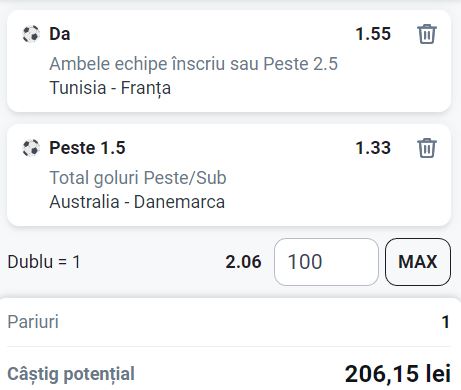Image resolution: width=461 pixels, height=390 pixels.
Task: Click the Pariuri count value 1
Action: (x=446, y=322)
